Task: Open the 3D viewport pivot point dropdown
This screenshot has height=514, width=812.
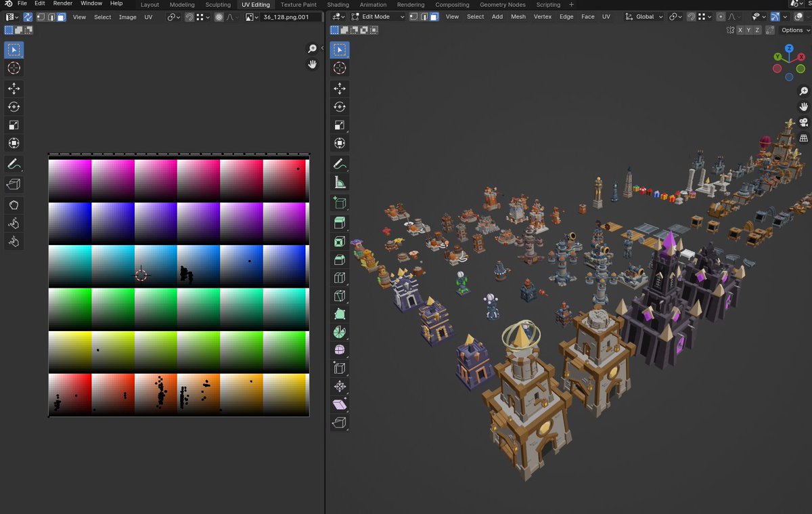Action: 676,17
